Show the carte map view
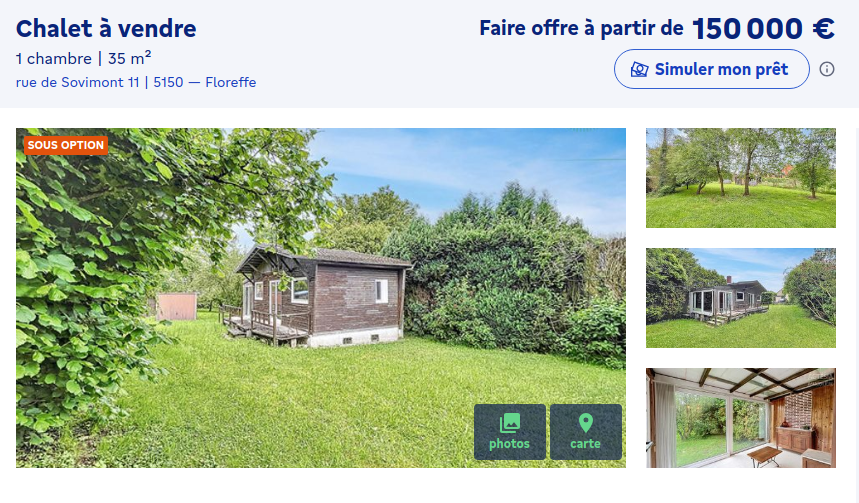The image size is (859, 503). pyautogui.click(x=586, y=432)
